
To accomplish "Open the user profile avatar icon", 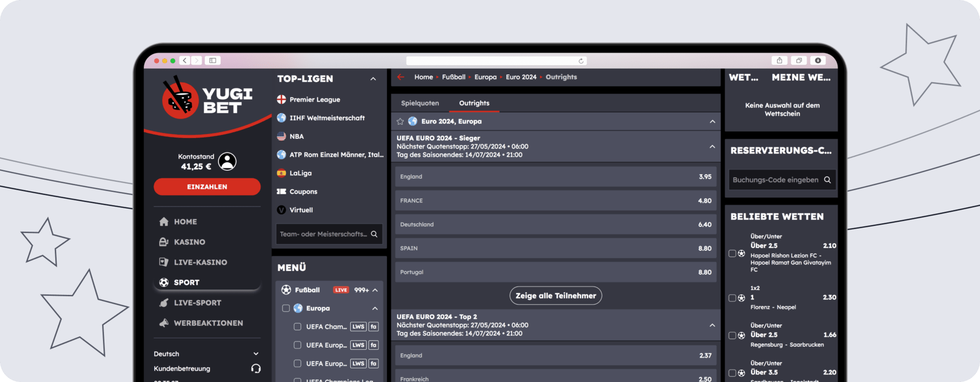I will coord(227,162).
